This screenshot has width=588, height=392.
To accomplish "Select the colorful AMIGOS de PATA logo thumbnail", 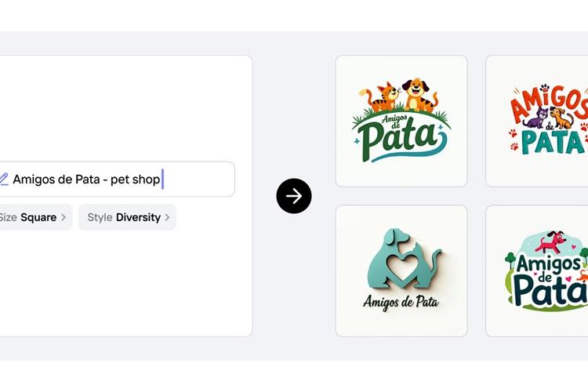I will [536, 121].
